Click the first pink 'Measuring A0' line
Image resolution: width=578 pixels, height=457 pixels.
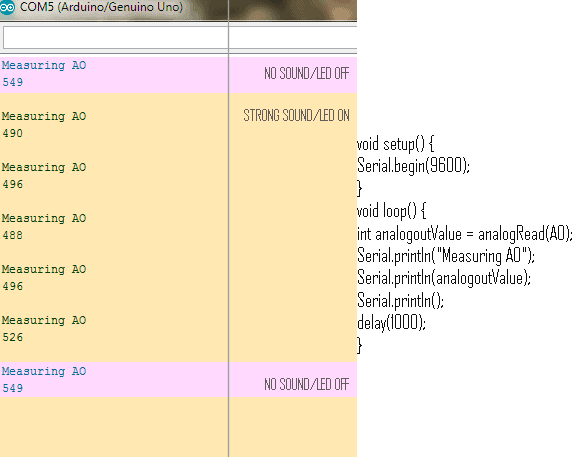pyautogui.click(x=44, y=65)
